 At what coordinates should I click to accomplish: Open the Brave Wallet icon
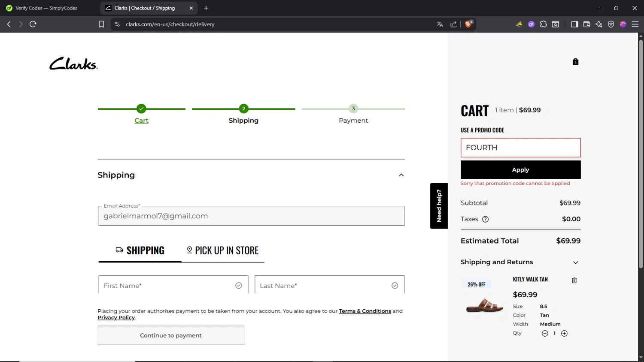587,24
